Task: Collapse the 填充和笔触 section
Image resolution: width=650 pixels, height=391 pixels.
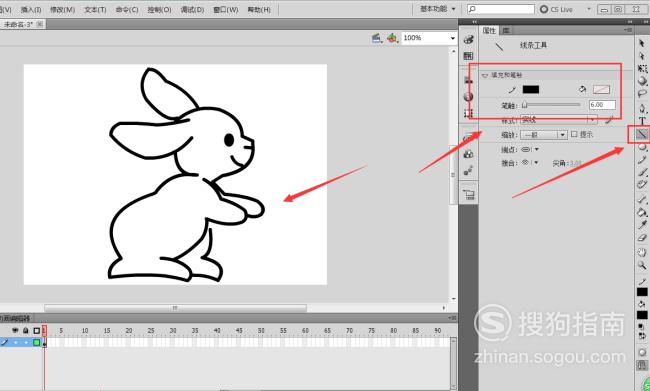Action: click(485, 75)
